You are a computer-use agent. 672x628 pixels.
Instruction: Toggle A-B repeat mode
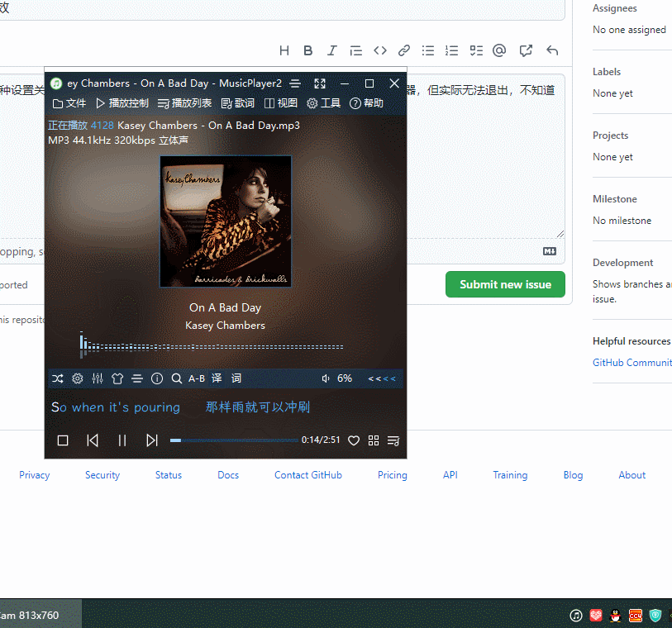pos(196,378)
